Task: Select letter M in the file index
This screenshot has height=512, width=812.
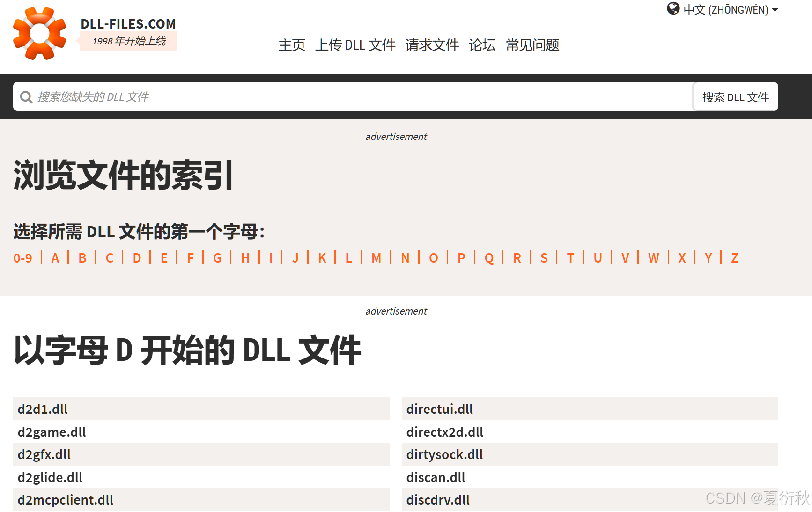Action: coord(376,258)
